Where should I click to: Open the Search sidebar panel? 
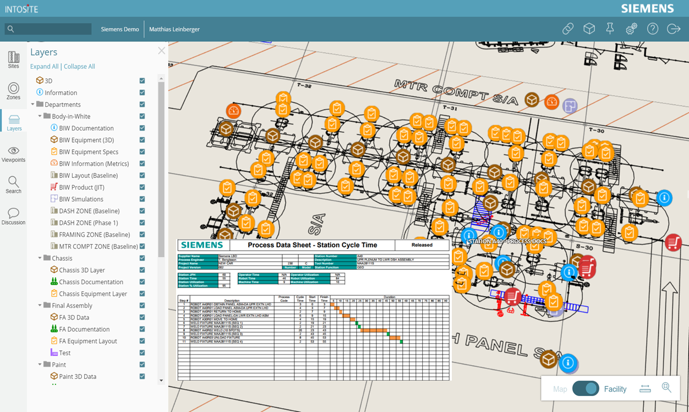[x=13, y=185]
